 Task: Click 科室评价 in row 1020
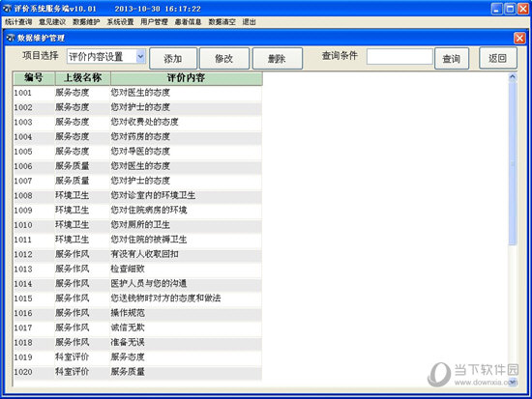(x=73, y=372)
